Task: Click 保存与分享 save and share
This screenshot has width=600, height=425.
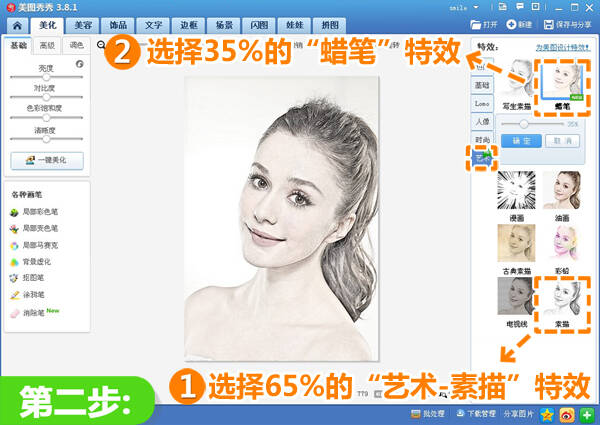Action: 567,25
